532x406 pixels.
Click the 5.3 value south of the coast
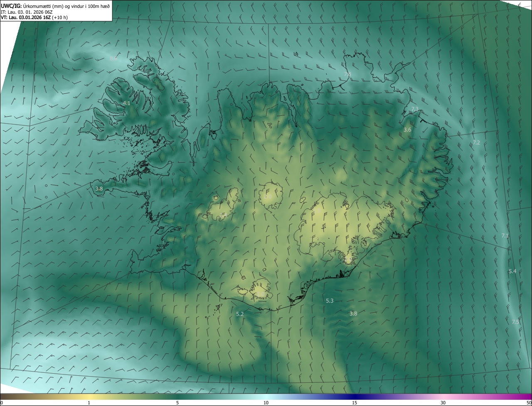(x=330, y=301)
